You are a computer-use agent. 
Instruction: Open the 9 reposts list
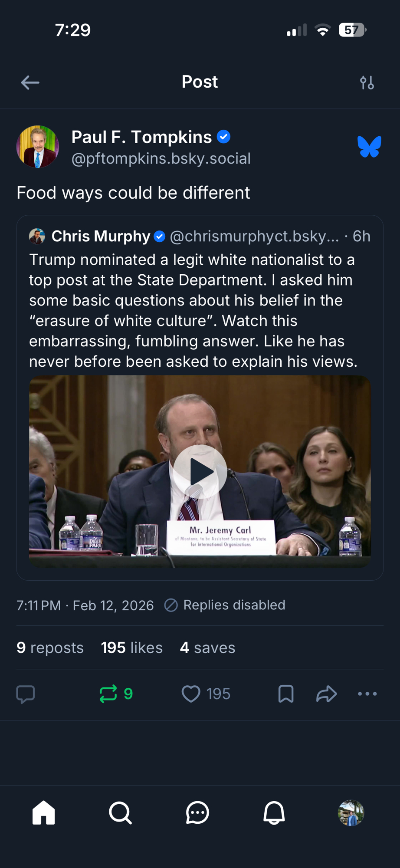pos(50,648)
